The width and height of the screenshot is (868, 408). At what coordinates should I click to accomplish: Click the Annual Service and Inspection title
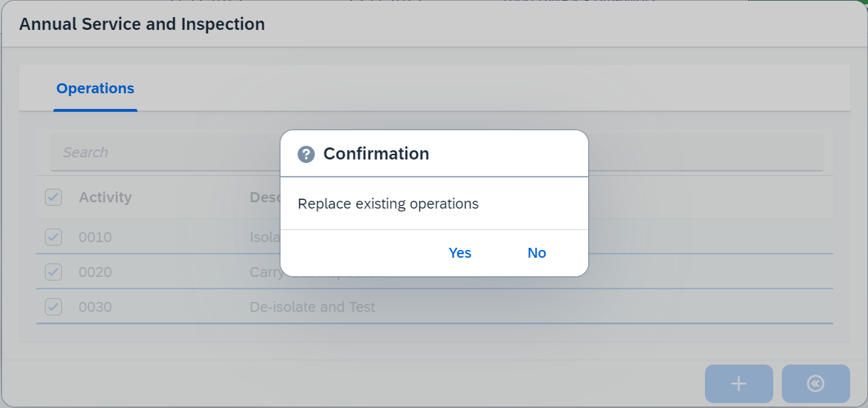click(142, 24)
